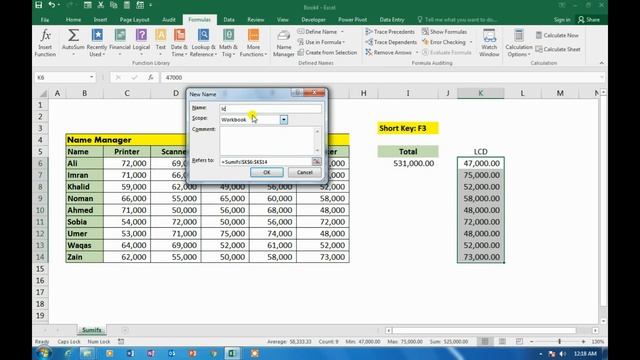Click the fx button beside formula bar
This screenshot has height=360, width=640.
click(151, 77)
